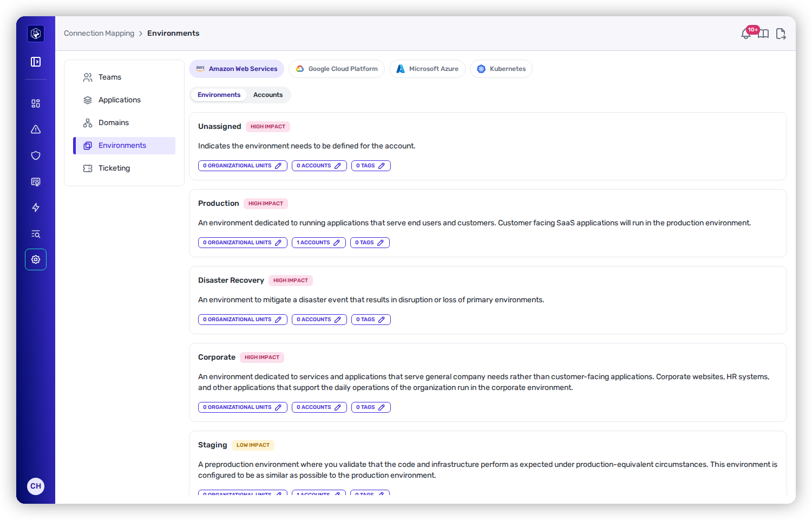Click the Production 0 Tags button
The width and height of the screenshot is (812, 520).
370,243
